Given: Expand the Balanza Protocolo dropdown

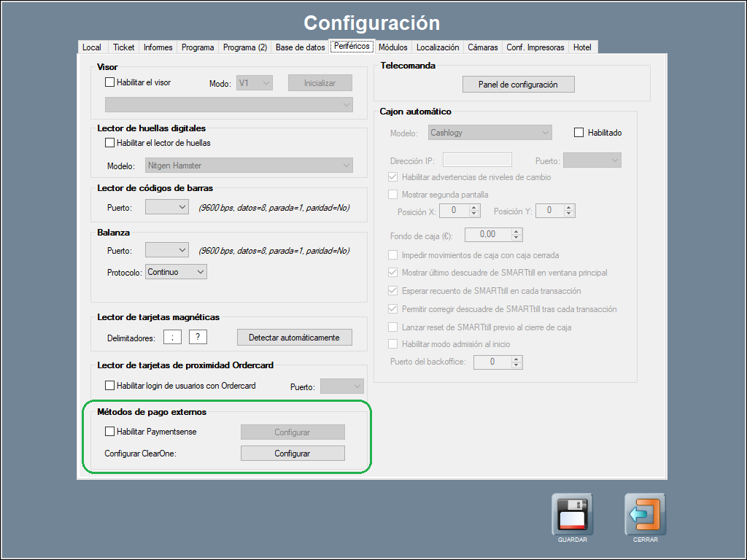Looking at the screenshot, I should (x=176, y=271).
